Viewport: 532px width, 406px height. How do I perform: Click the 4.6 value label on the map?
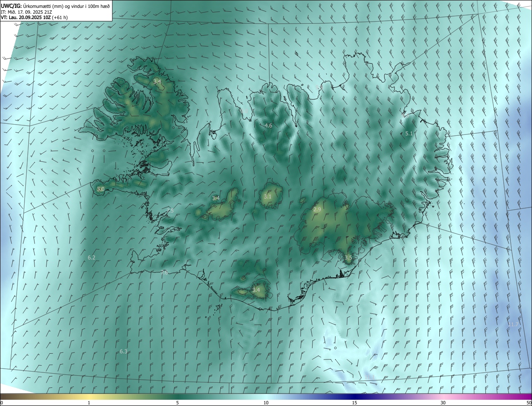268,125
